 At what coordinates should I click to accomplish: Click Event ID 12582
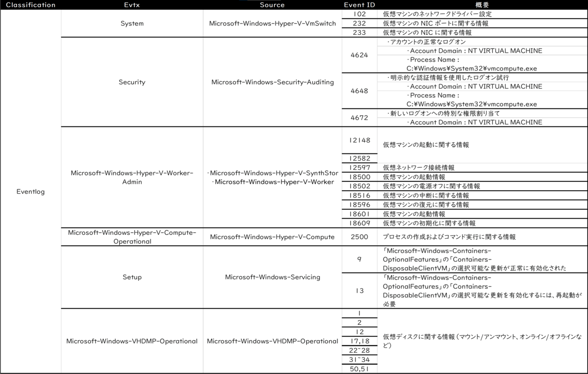[360, 158]
